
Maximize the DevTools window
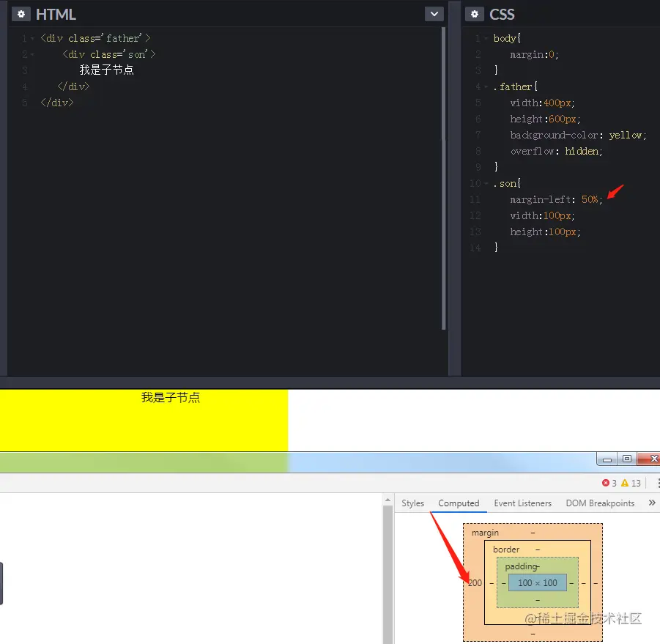[x=627, y=459]
